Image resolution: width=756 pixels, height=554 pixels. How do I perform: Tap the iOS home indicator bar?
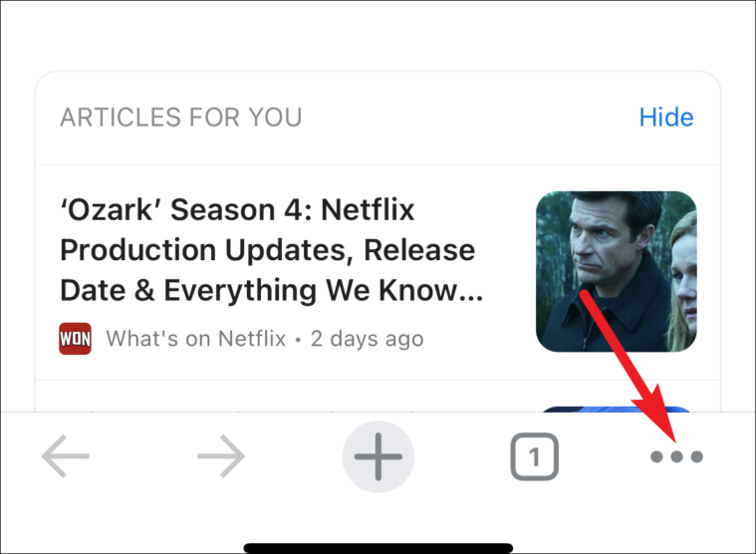point(378,548)
